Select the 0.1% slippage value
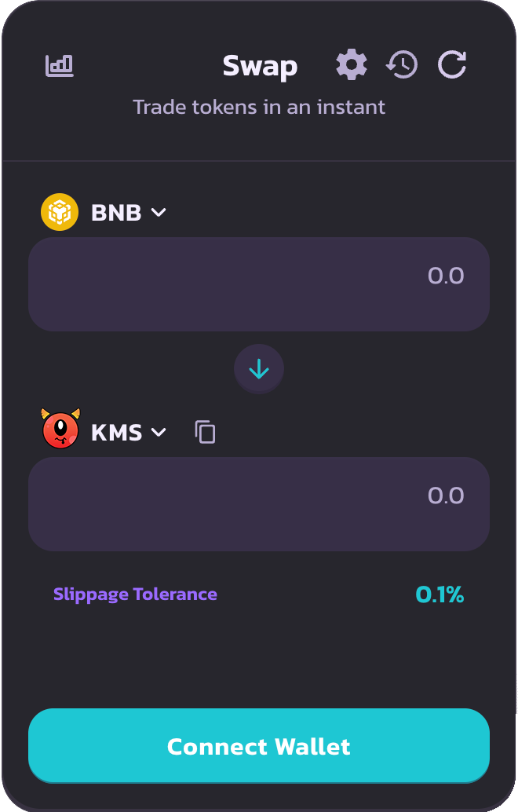This screenshot has width=518, height=812. point(440,595)
